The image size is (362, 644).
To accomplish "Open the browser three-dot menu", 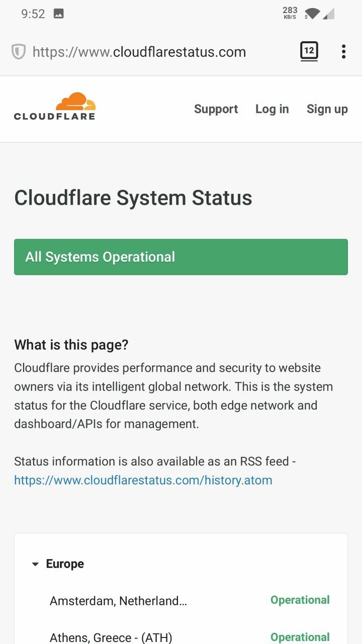I will (343, 51).
